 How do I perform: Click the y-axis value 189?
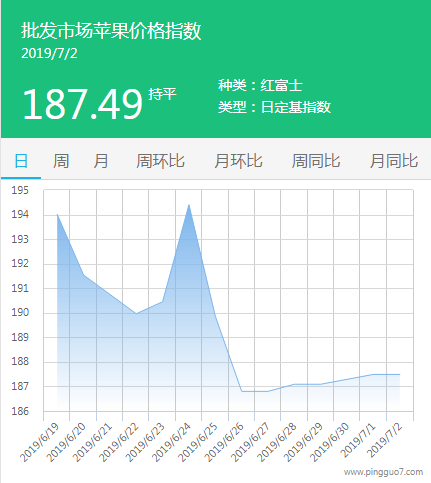point(20,337)
